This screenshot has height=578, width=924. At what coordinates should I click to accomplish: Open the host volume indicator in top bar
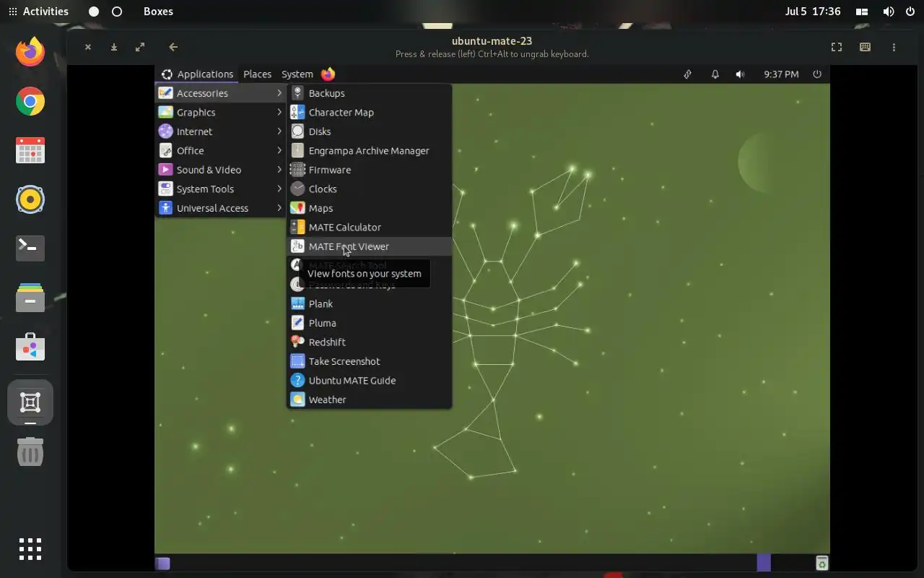pyautogui.click(x=889, y=12)
